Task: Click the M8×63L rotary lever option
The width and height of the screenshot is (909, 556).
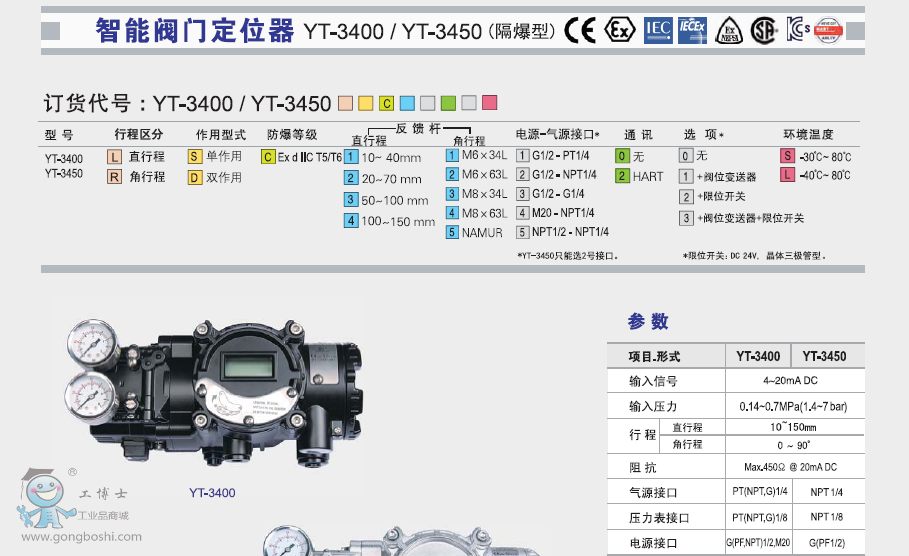Action: [477, 213]
